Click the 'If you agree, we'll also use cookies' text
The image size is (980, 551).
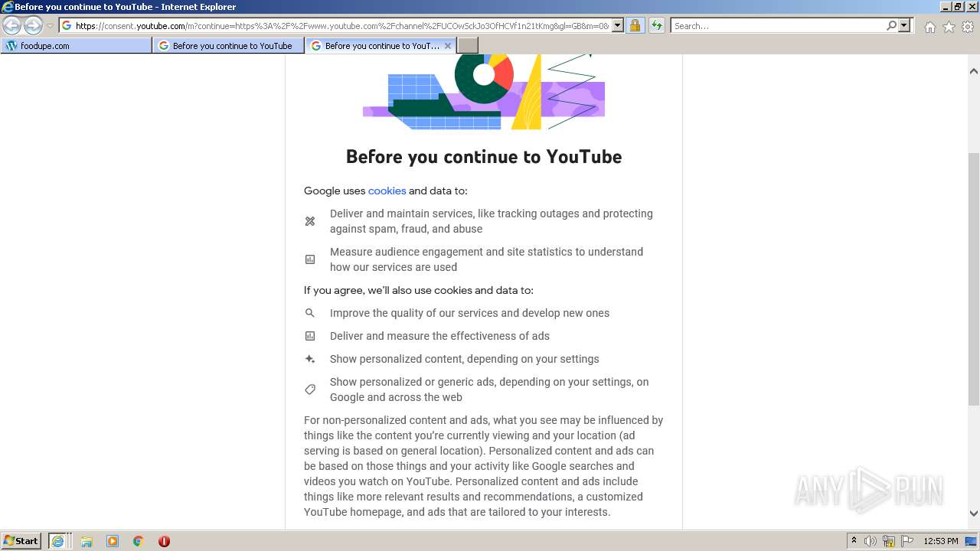(x=419, y=290)
